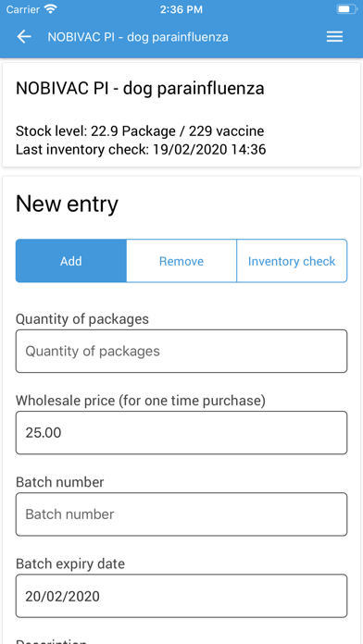Tap the Stock level text line
Viewport: 363px width, 644px height.
[x=140, y=131]
